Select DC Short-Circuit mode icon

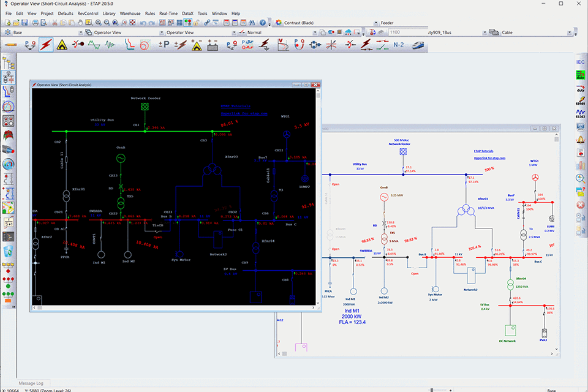pos(180,45)
